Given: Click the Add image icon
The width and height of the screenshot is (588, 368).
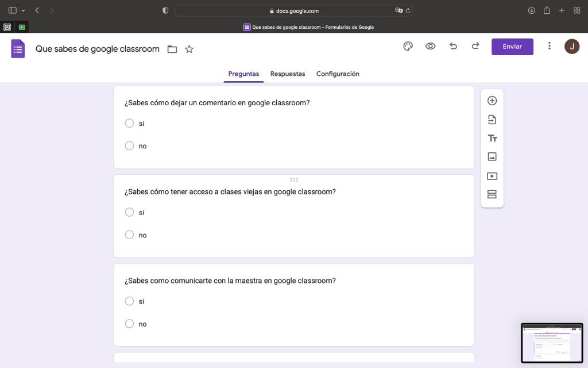Looking at the screenshot, I should pyautogui.click(x=492, y=156).
